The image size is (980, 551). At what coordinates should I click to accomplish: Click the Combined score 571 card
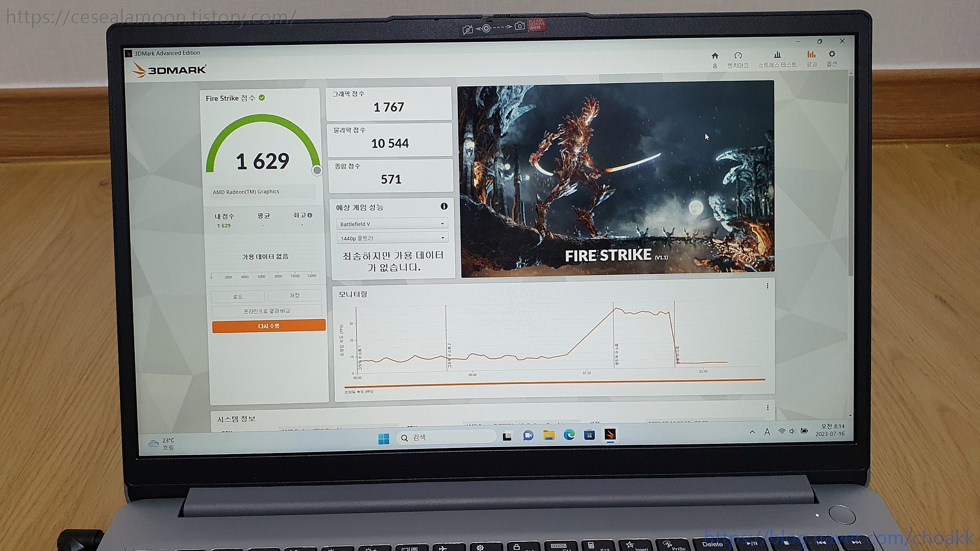(391, 176)
